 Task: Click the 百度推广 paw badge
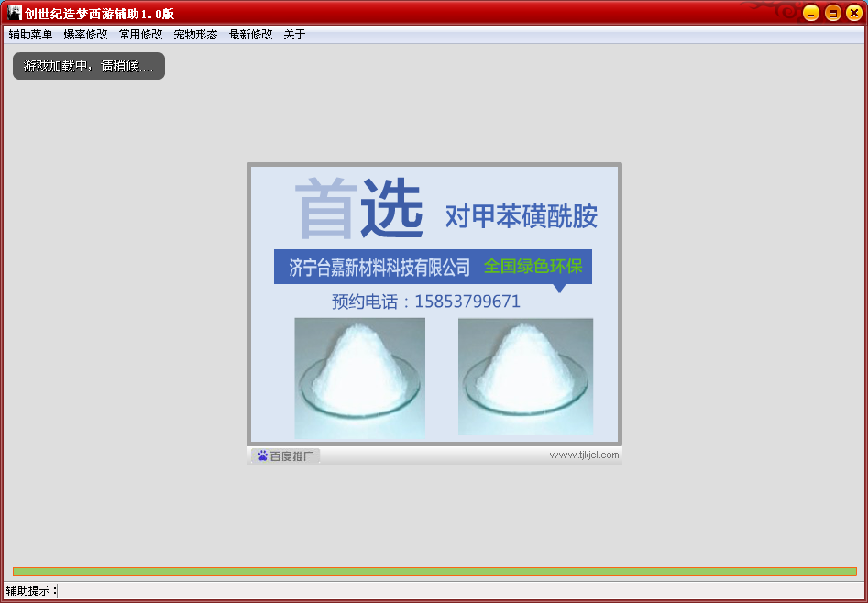point(286,455)
